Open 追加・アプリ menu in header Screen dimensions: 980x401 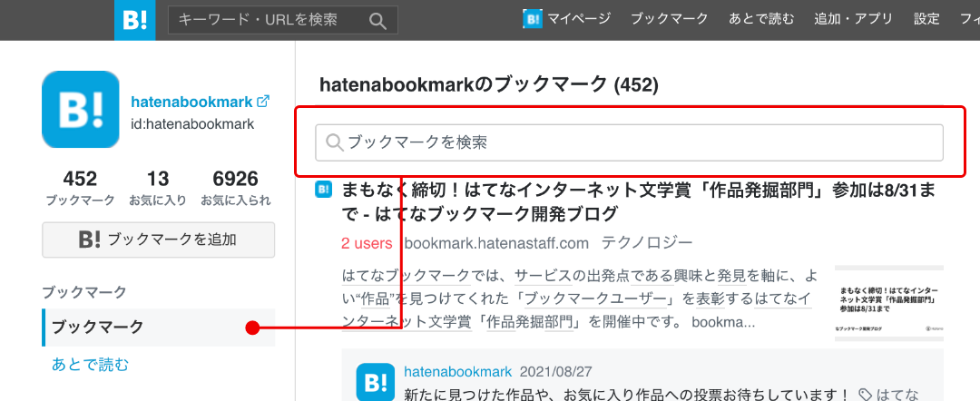tap(854, 19)
